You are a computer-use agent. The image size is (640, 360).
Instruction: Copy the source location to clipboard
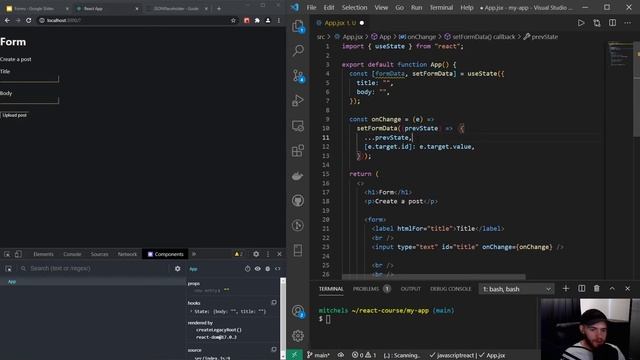(274, 350)
